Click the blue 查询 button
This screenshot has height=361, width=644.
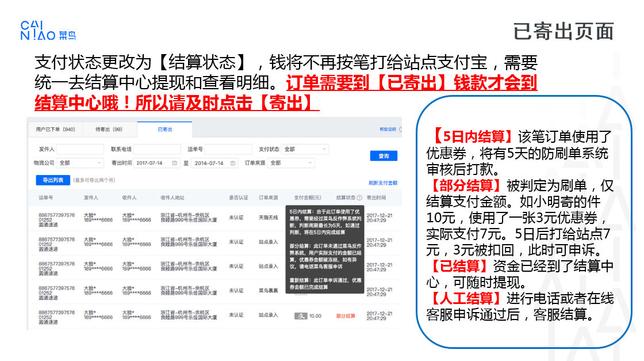[384, 156]
